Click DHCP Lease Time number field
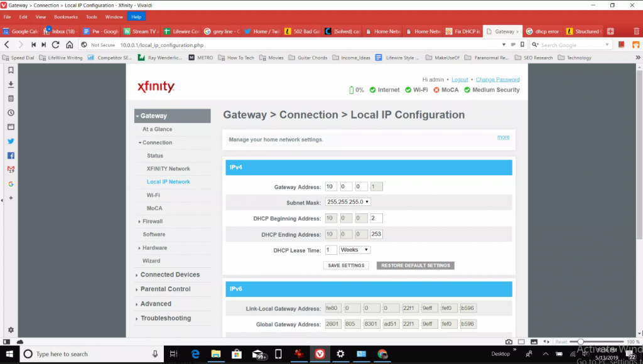 point(330,250)
